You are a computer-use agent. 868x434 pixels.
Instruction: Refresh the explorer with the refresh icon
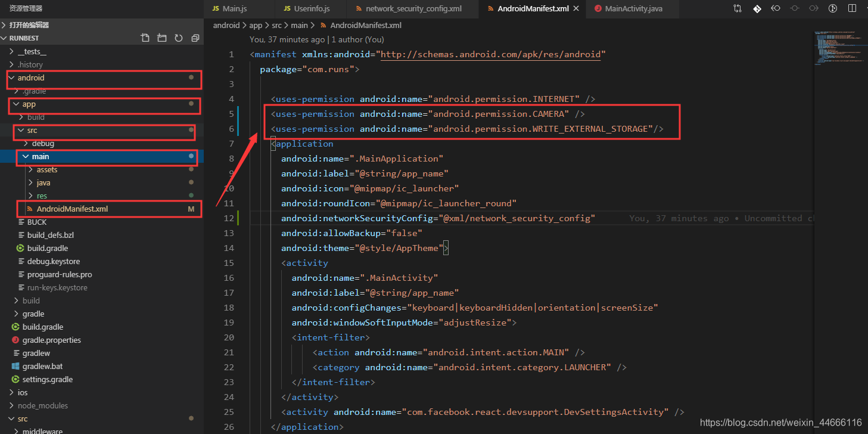point(178,38)
